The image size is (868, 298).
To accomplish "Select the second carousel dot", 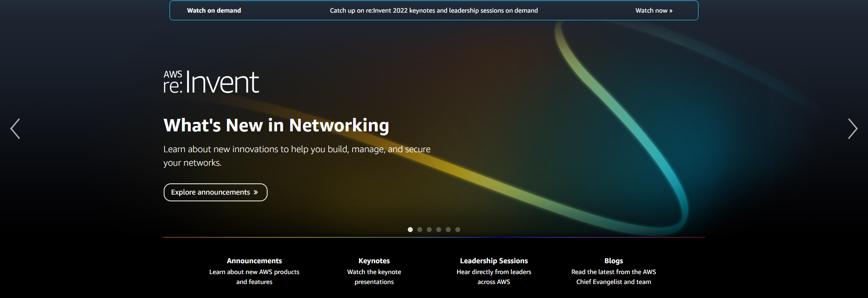I will tap(420, 229).
